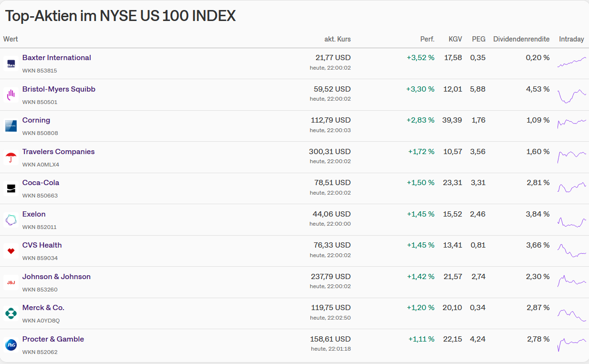Click the Travelers red umbrella logo
589x364 pixels.
pyautogui.click(x=11, y=157)
